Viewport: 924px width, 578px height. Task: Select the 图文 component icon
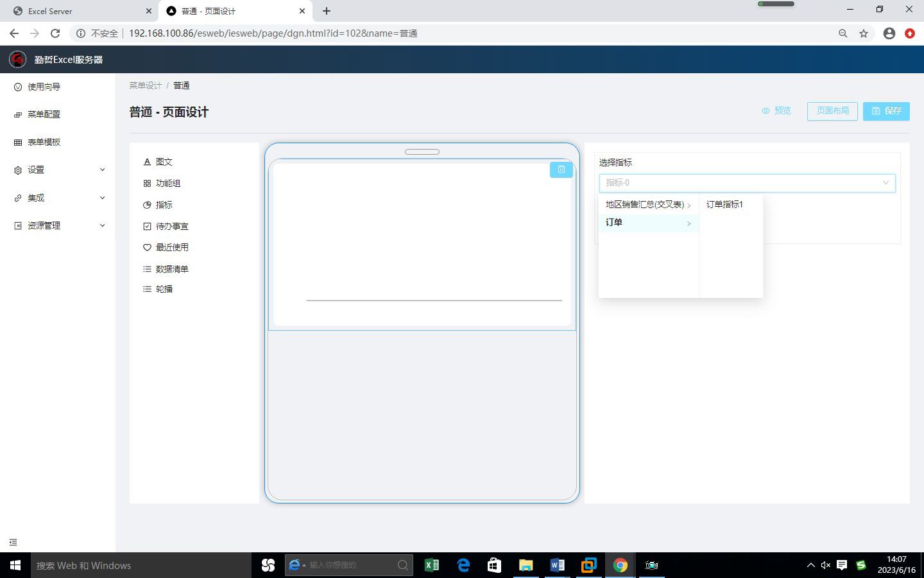(x=147, y=162)
